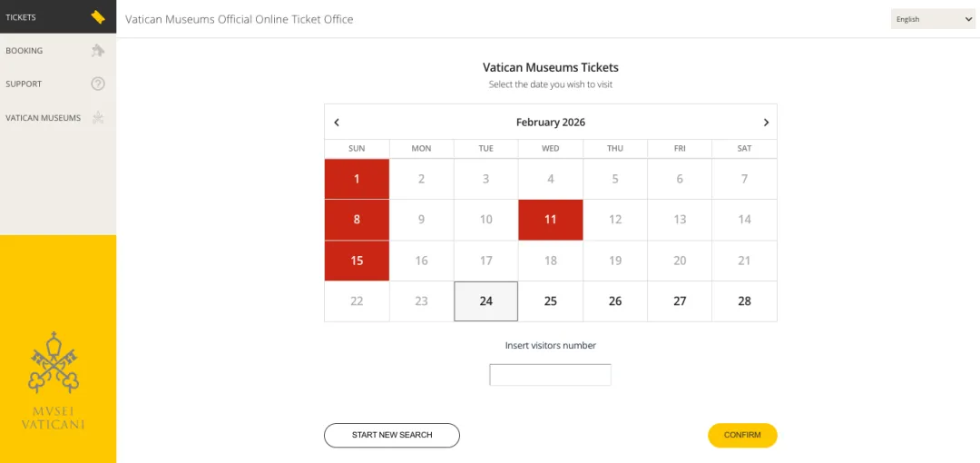Click the yellow ticket icon in sidebar
The image size is (980, 463).
tap(98, 17)
